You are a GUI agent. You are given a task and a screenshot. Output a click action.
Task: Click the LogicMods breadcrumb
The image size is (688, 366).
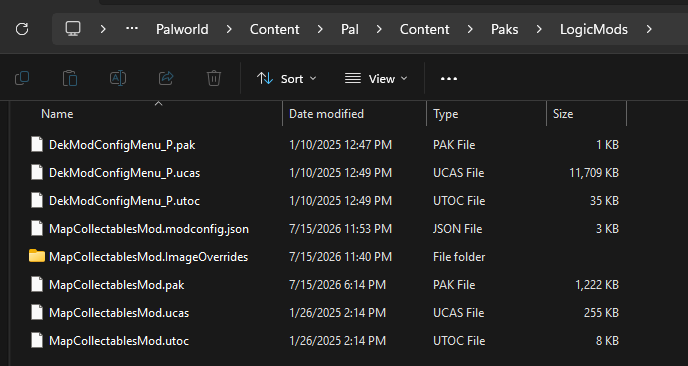pyautogui.click(x=594, y=29)
